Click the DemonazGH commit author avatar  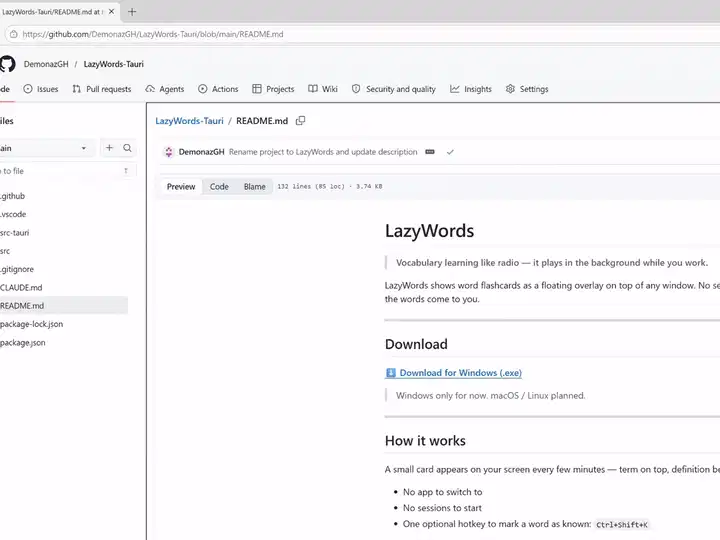169,152
